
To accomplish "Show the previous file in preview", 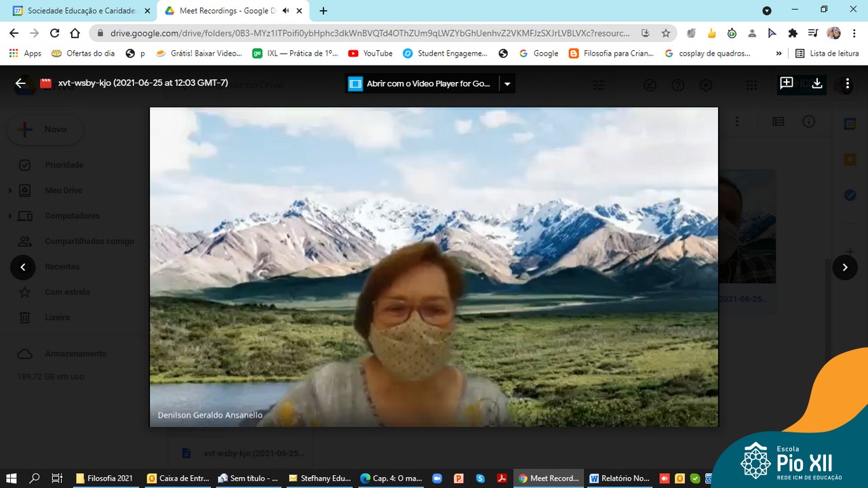I will click(22, 267).
